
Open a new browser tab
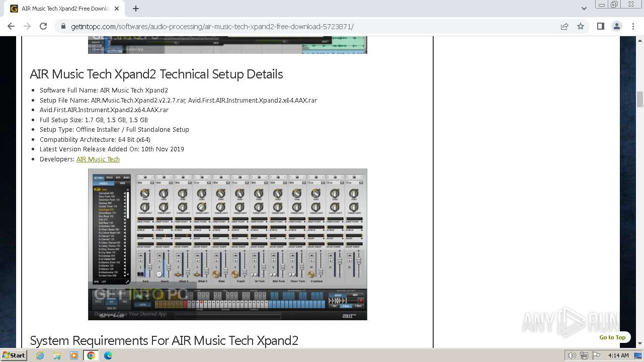136,9
